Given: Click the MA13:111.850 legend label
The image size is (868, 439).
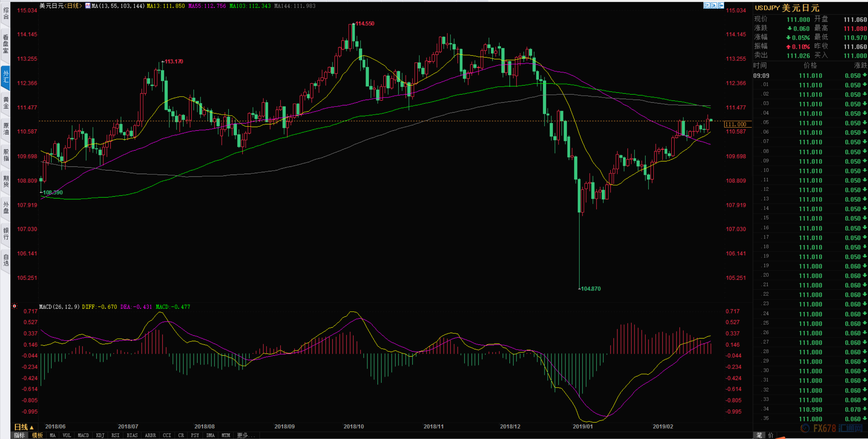Looking at the screenshot, I should (165, 6).
